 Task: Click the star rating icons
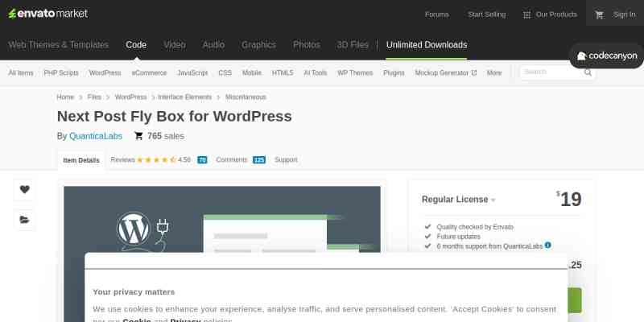coord(156,159)
